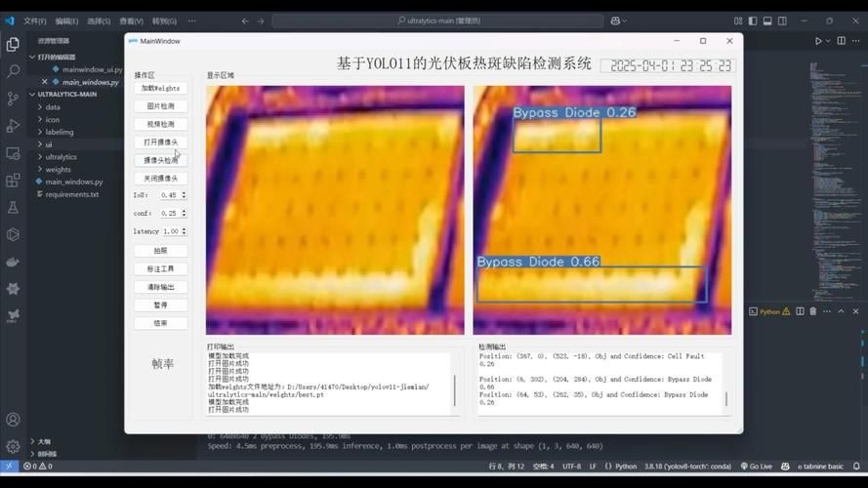Increase the IoU spinbox value
868x488 pixels.
(x=184, y=193)
